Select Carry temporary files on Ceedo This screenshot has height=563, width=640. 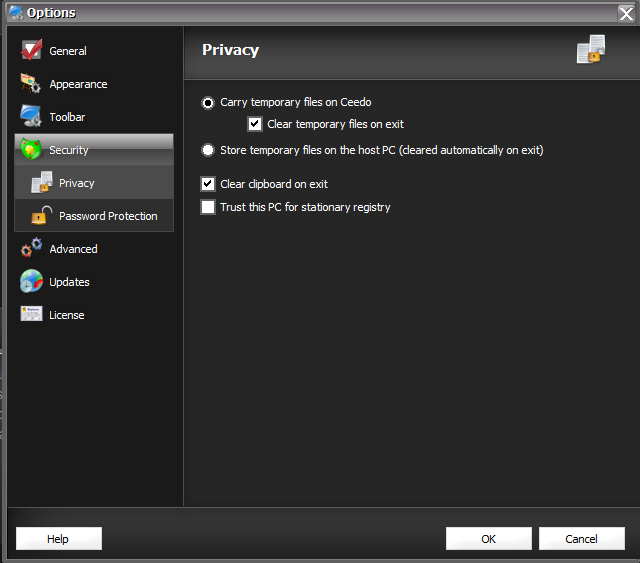coord(208,102)
